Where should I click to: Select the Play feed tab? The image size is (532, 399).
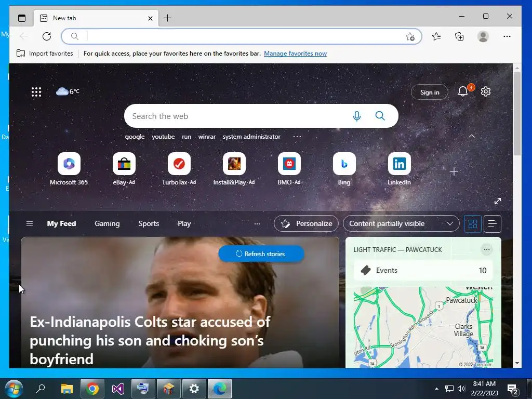click(184, 223)
